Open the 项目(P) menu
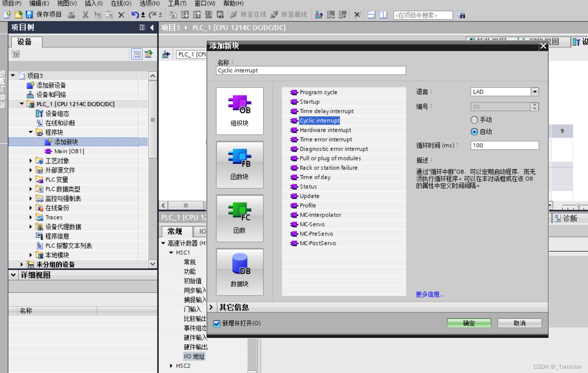The image size is (588, 373). pos(12,4)
